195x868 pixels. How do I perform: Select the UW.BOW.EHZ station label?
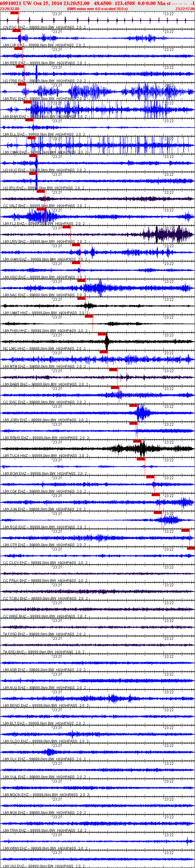(45, 474)
